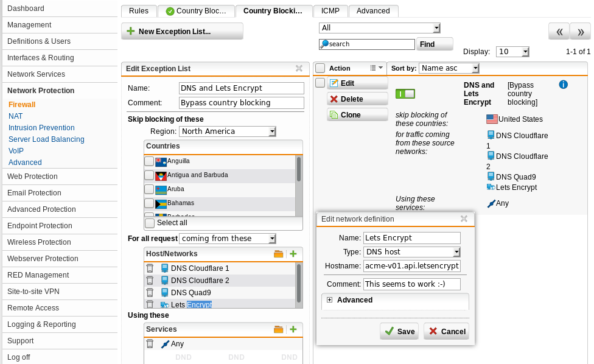Open the Region dropdown showing North America
Image resolution: width=594 pixels, height=364 pixels.
coord(228,131)
